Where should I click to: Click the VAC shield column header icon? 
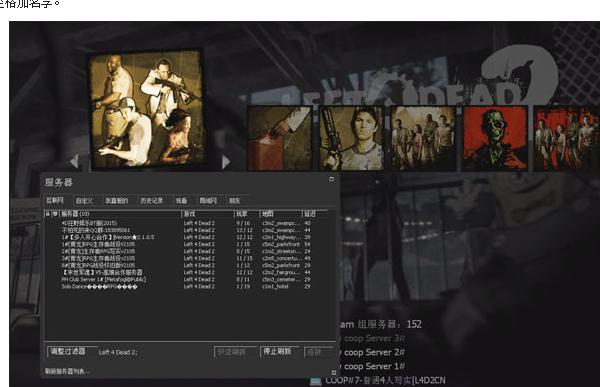55,214
